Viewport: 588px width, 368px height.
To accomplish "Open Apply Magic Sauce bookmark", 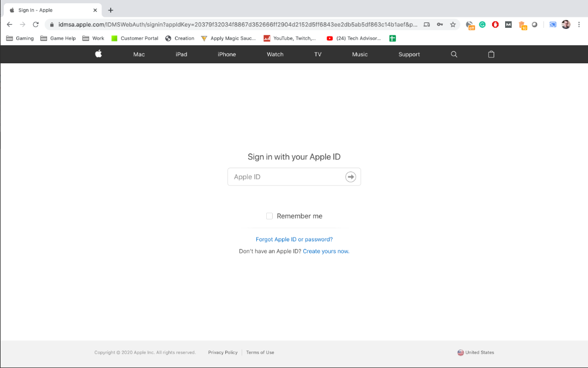I will point(229,38).
